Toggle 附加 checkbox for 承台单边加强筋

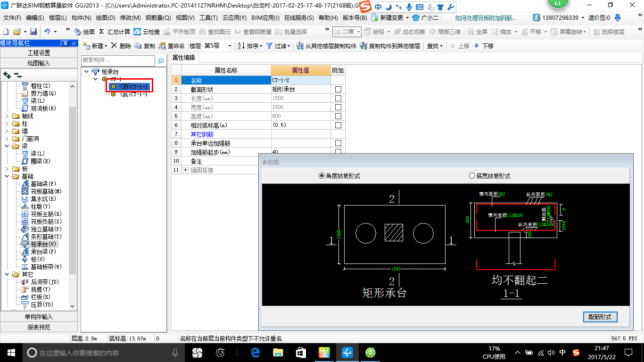(338, 143)
